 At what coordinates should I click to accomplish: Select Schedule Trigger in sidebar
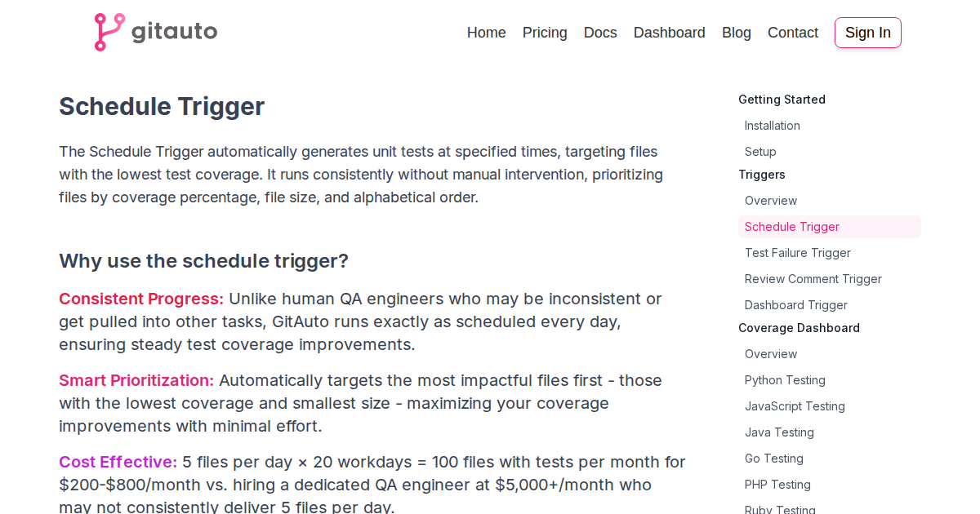pyautogui.click(x=830, y=227)
